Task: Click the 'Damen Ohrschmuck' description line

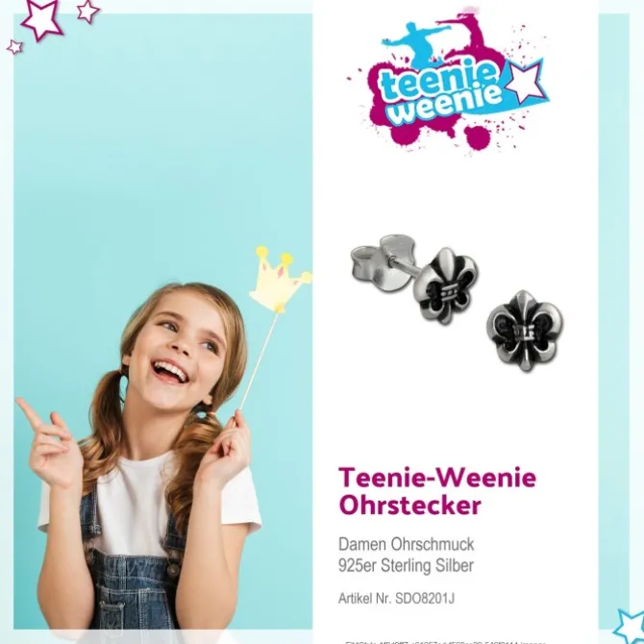Action: pyautogui.click(x=407, y=544)
